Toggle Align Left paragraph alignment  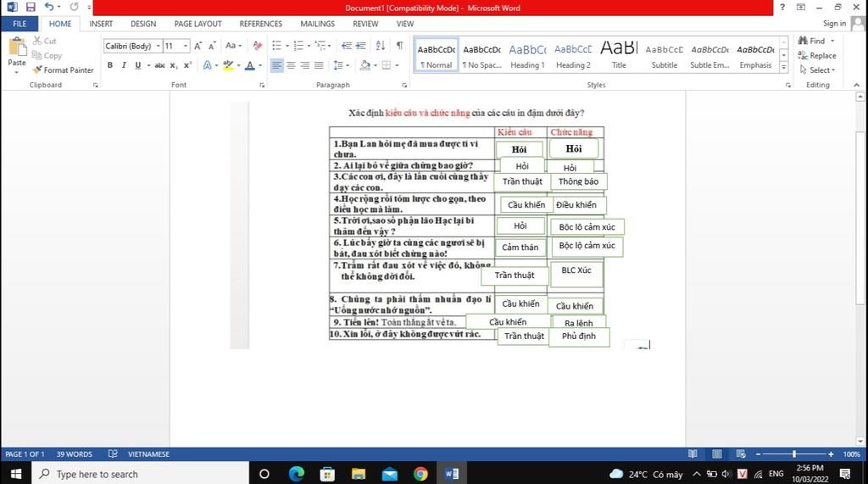[277, 65]
